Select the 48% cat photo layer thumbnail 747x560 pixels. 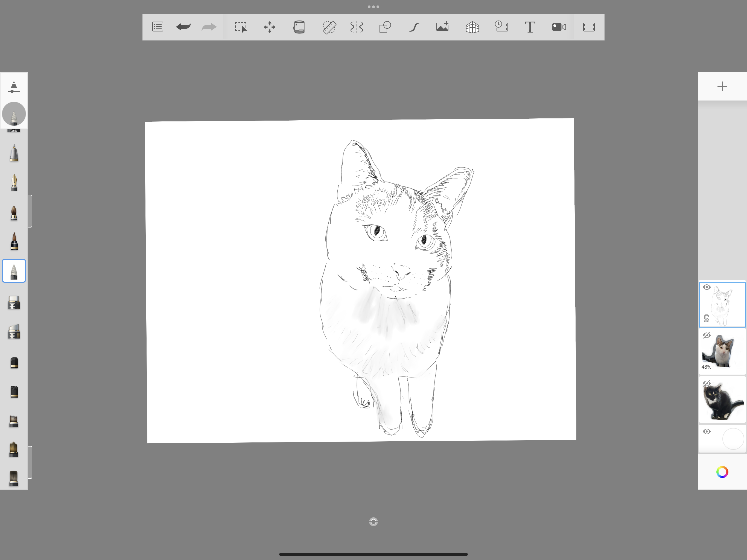pyautogui.click(x=722, y=351)
